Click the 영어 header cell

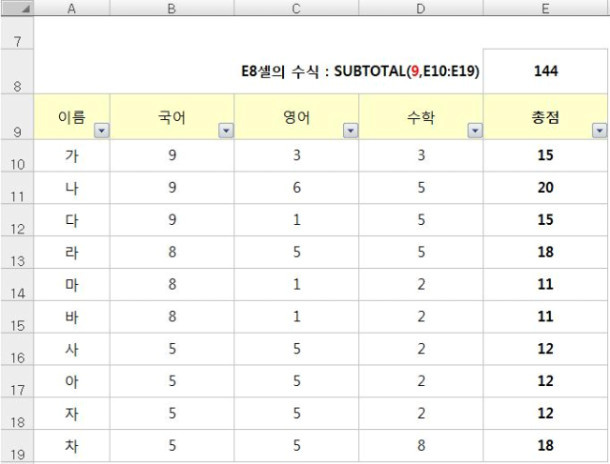pyautogui.click(x=296, y=117)
